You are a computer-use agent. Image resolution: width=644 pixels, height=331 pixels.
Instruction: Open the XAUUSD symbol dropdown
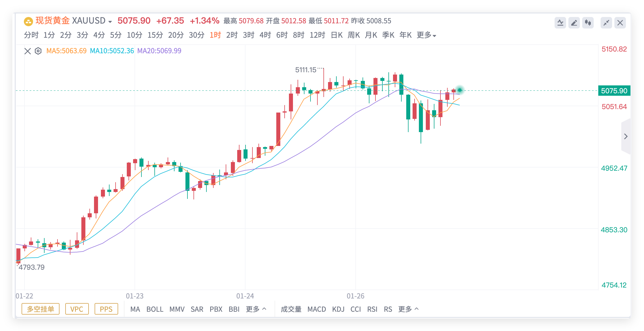click(110, 22)
